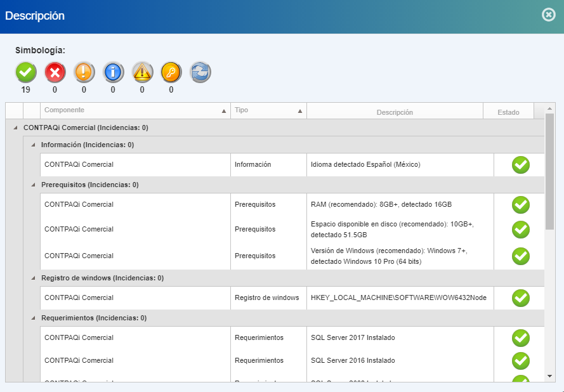Viewport: 564px width, 392px height.
Task: Click status check for Idioma detectado row
Action: tap(520, 165)
